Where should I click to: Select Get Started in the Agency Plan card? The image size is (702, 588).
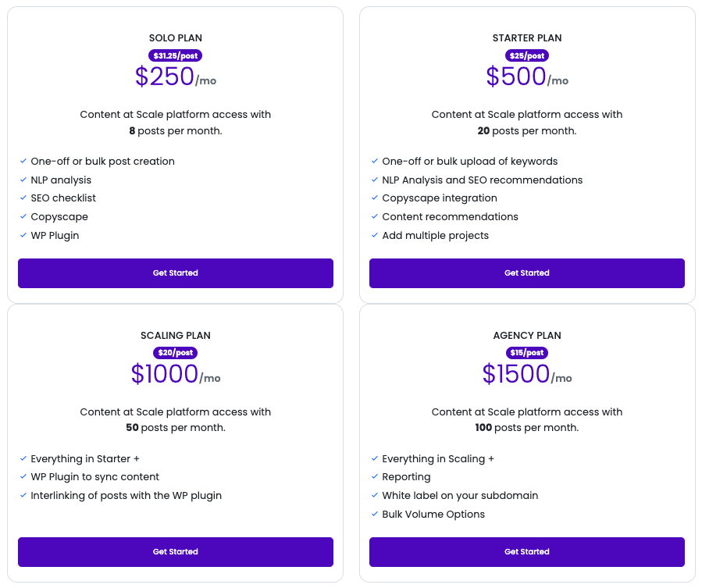(527, 552)
